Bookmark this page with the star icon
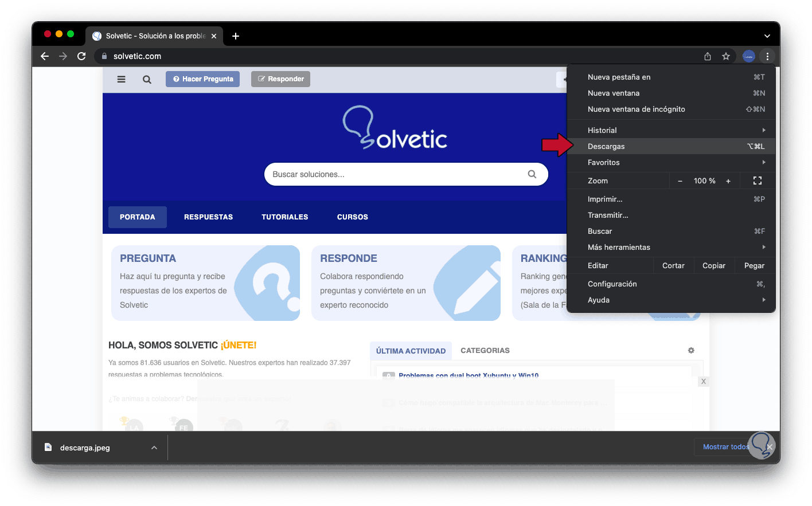This screenshot has height=506, width=812. pyautogui.click(x=726, y=56)
